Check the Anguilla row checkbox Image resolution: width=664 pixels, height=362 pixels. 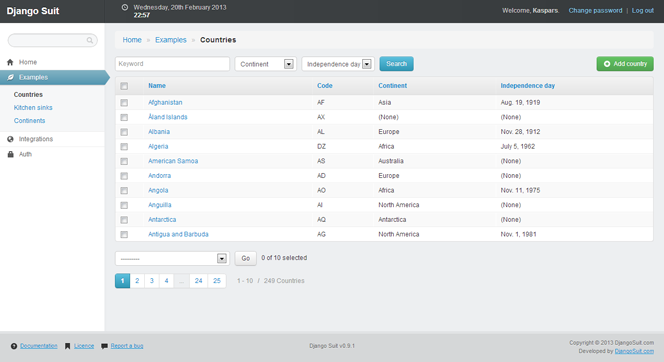(124, 205)
